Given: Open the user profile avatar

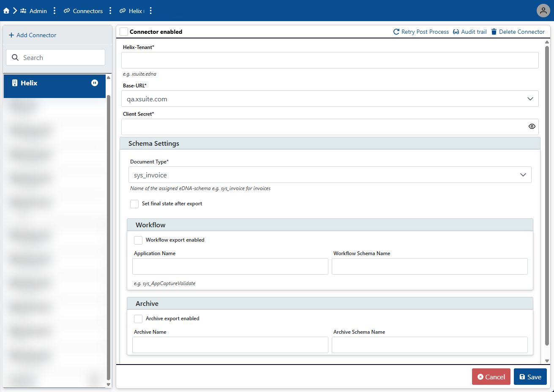Looking at the screenshot, I should [543, 11].
